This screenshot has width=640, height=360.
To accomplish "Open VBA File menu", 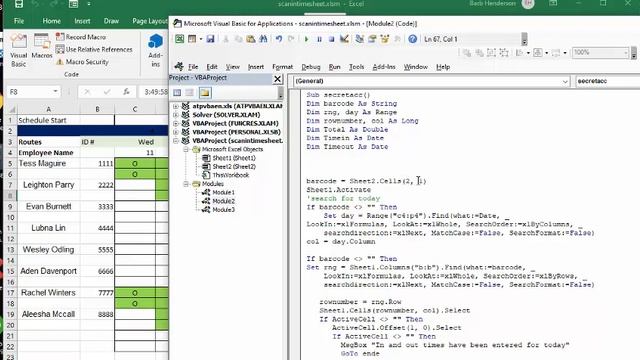I will pyautogui.click(x=193, y=67).
